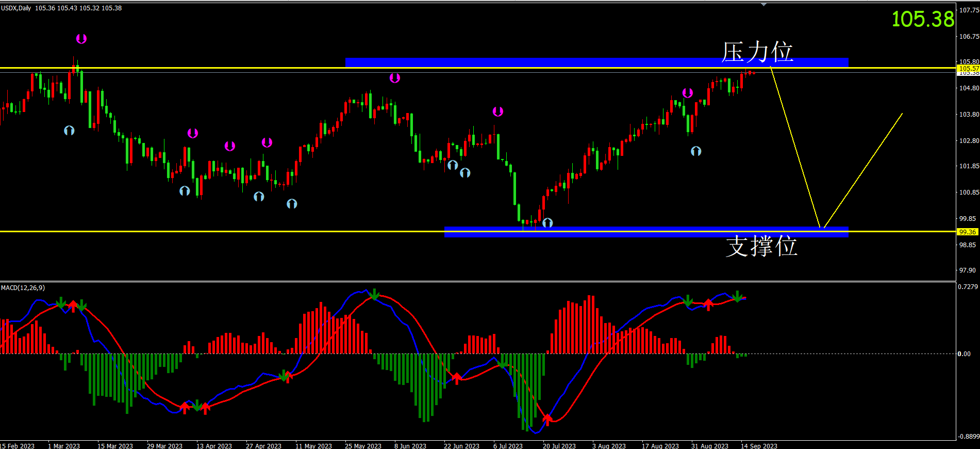Screen dimensions: 980x449
Task: Select the ascending yellow projection trend line
Action: point(863,170)
